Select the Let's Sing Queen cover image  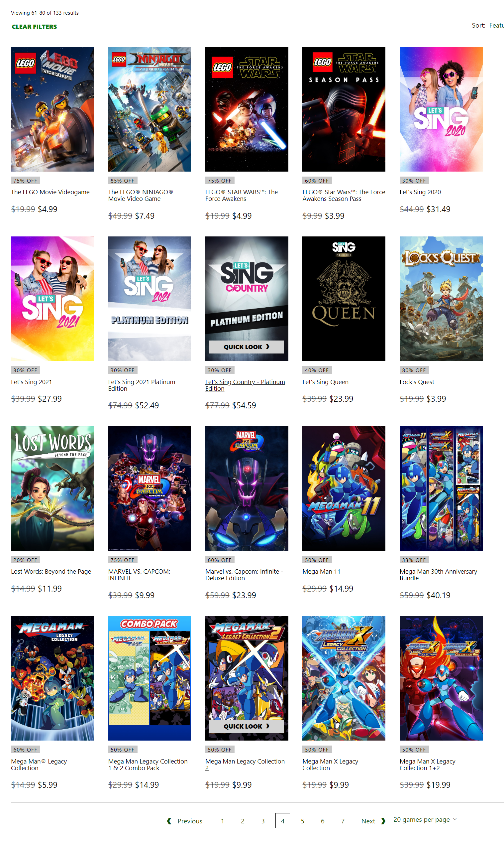(x=344, y=299)
